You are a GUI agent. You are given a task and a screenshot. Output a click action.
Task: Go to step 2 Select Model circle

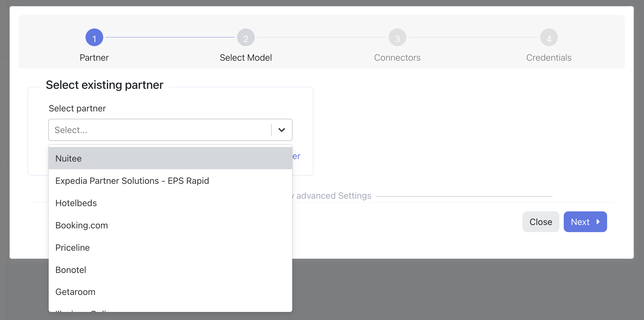[x=246, y=37]
